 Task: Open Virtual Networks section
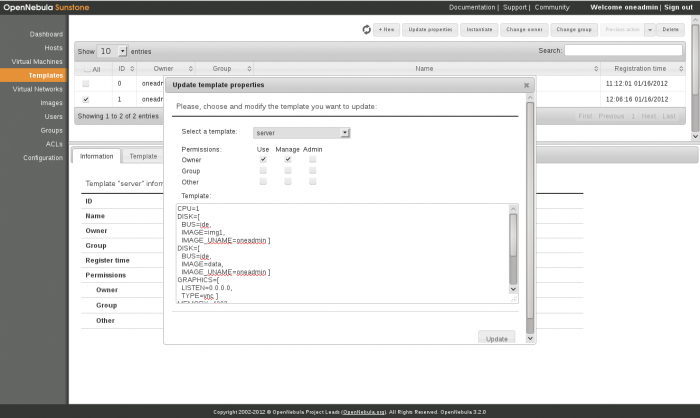point(38,89)
